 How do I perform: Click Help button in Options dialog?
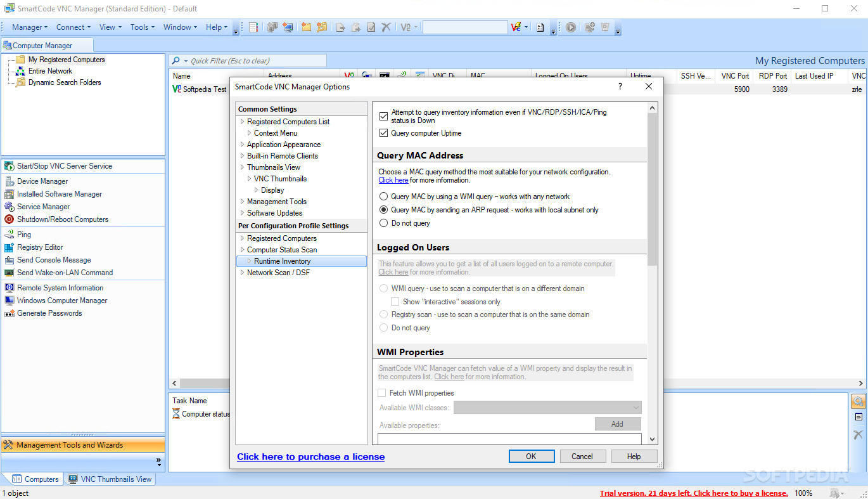tap(634, 457)
